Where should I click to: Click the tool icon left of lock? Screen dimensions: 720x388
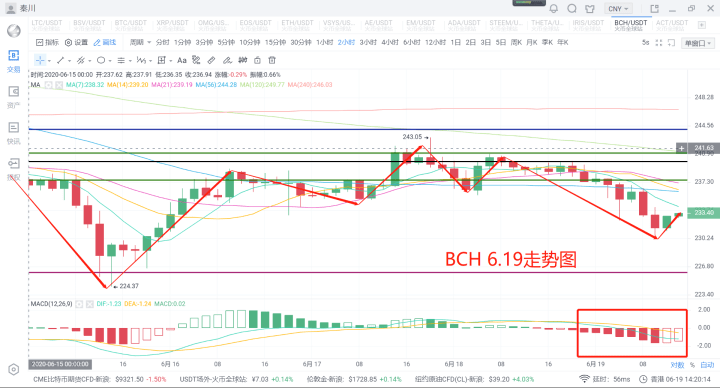242,60
